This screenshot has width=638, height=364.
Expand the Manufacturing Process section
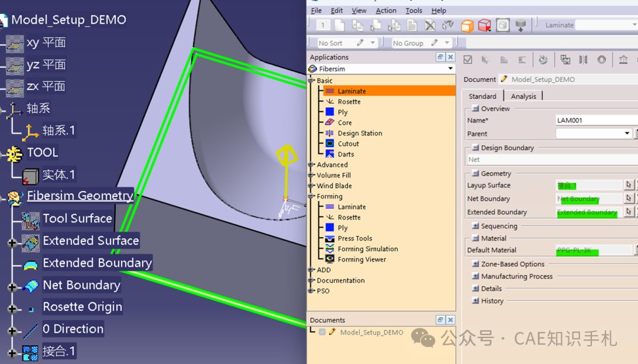(475, 276)
